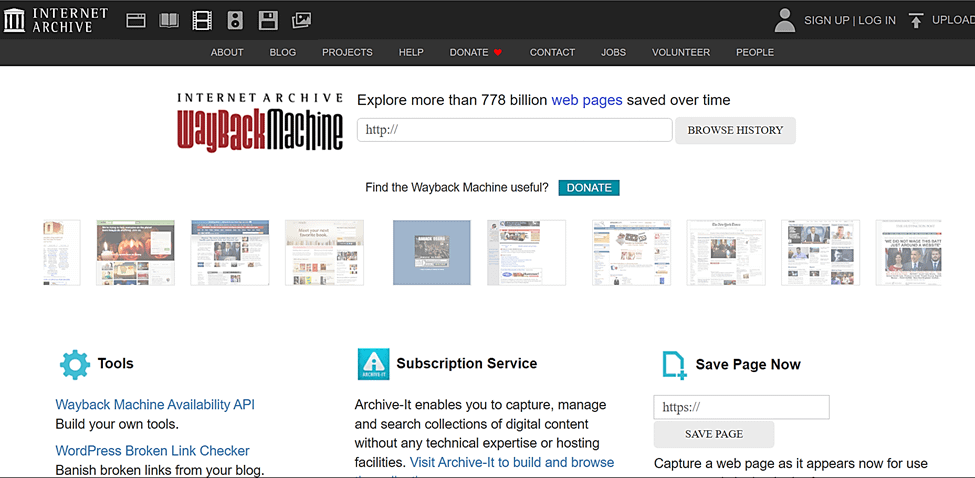The height and width of the screenshot is (478, 975).
Task: Open the New York Times thumbnail
Action: click(x=726, y=252)
